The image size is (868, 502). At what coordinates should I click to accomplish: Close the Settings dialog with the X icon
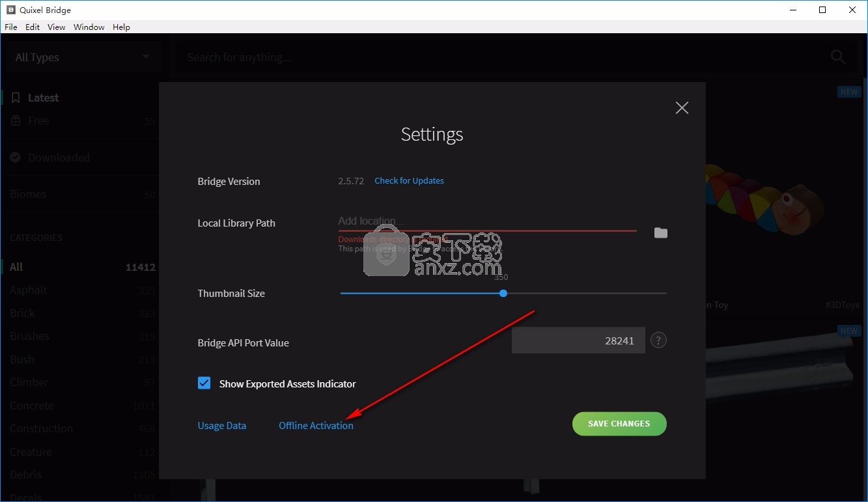pos(682,108)
